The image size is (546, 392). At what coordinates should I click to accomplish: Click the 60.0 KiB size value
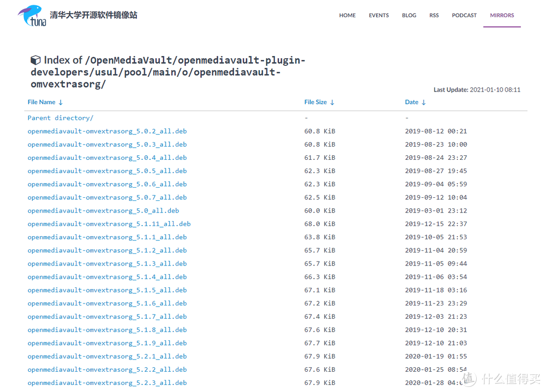tap(320, 210)
